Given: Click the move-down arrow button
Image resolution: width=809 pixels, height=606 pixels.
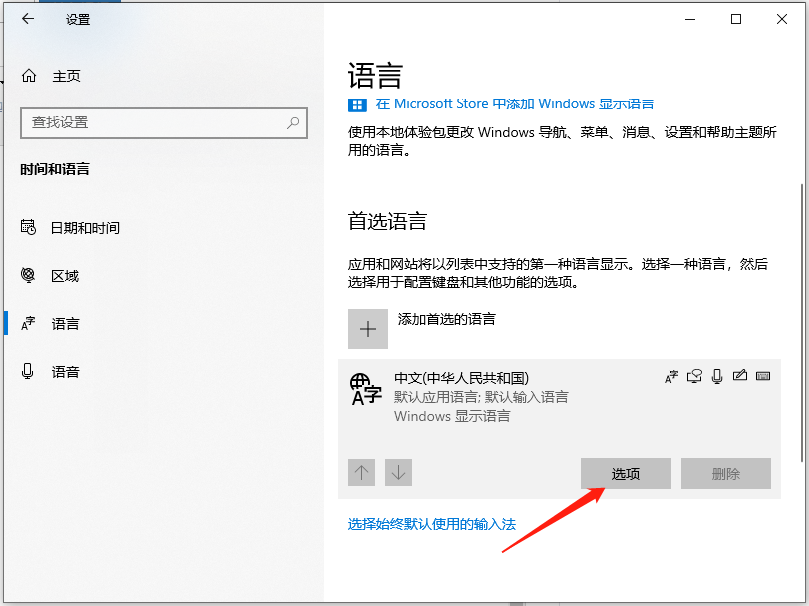Looking at the screenshot, I should pos(398,472).
